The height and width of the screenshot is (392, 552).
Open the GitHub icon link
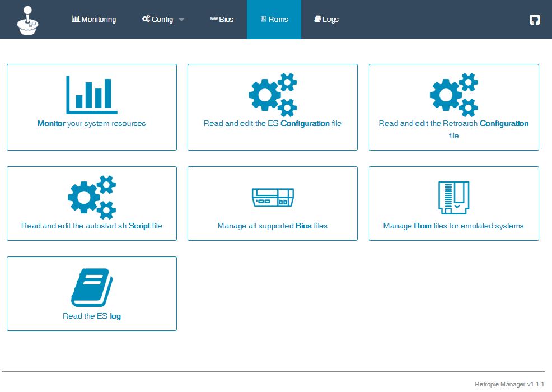click(535, 20)
